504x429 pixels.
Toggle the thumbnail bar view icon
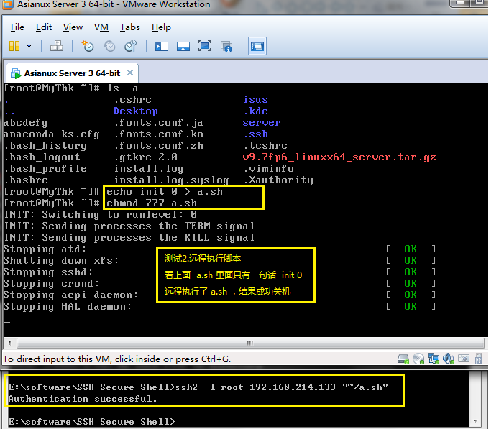point(183,46)
